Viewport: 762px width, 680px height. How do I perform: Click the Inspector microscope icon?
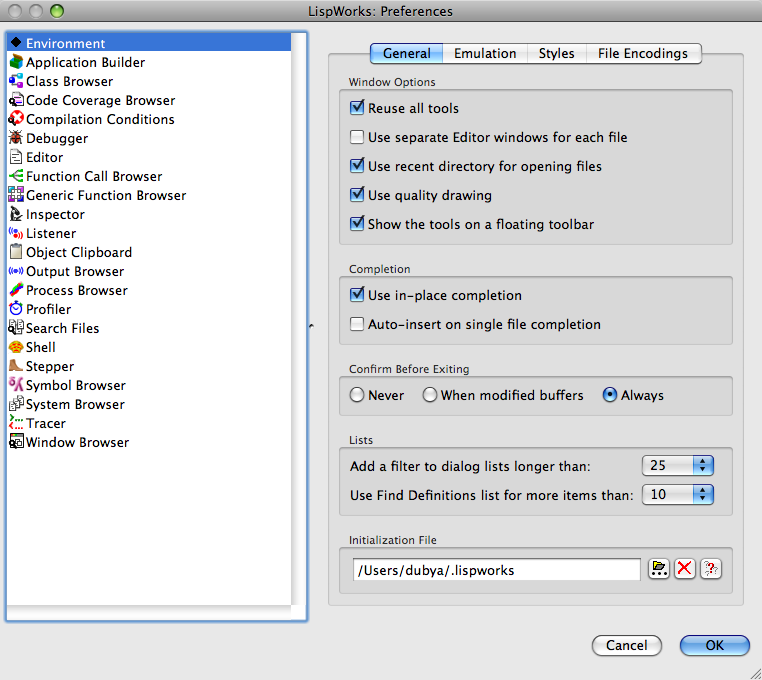pyautogui.click(x=16, y=214)
